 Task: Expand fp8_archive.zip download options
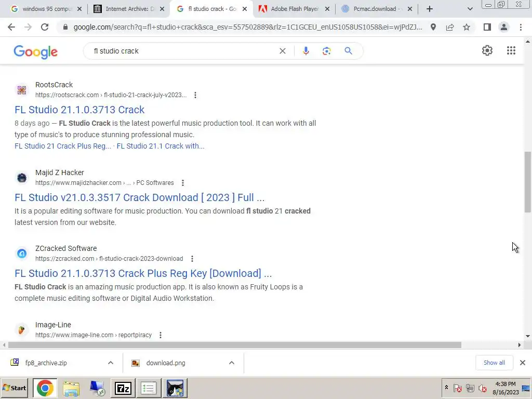coord(111,363)
